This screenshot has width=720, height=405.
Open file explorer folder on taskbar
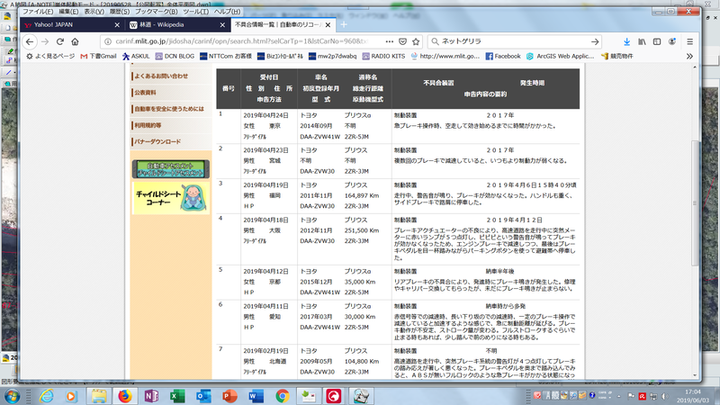click(x=98, y=396)
